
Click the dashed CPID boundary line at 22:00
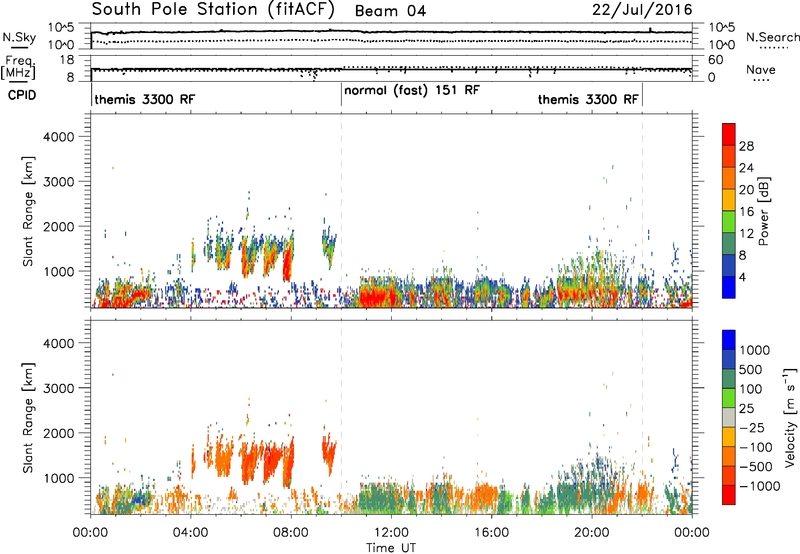(x=642, y=211)
